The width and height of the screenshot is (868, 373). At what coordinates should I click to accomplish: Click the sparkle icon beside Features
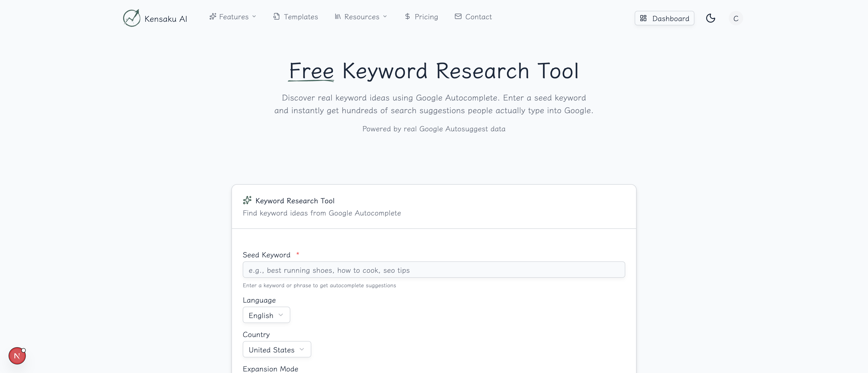[x=213, y=17]
